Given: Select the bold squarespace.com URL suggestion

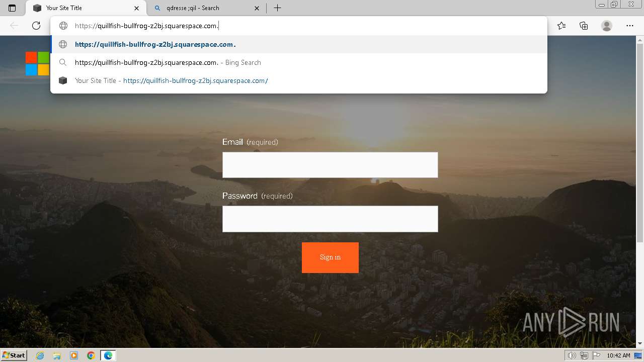Looking at the screenshot, I should click(x=299, y=44).
